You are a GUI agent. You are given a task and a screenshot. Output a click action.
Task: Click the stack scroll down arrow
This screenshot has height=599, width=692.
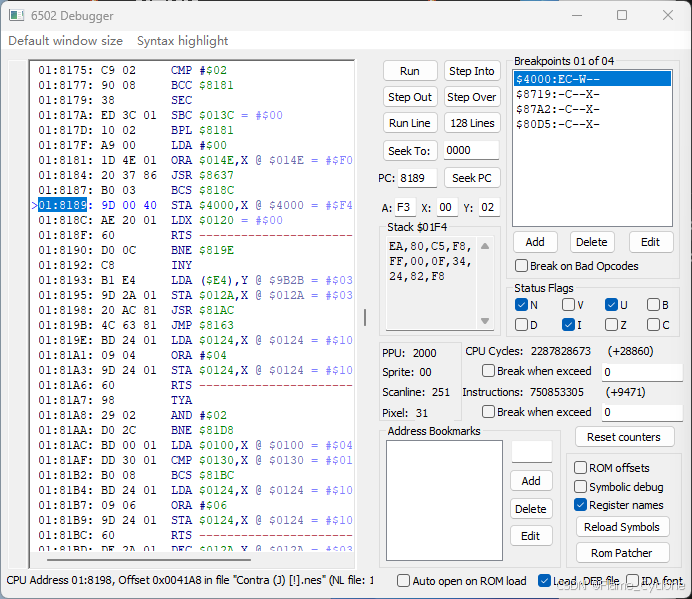485,321
